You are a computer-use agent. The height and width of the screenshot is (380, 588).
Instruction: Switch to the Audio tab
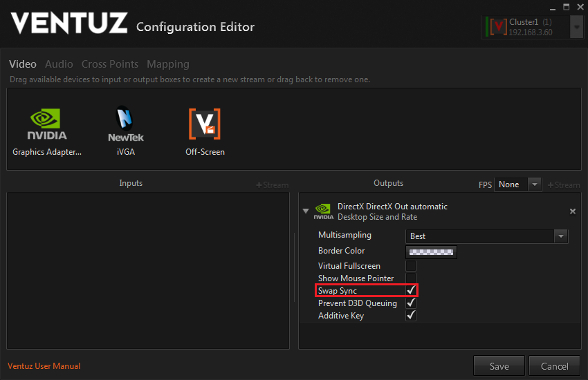pyautogui.click(x=59, y=64)
